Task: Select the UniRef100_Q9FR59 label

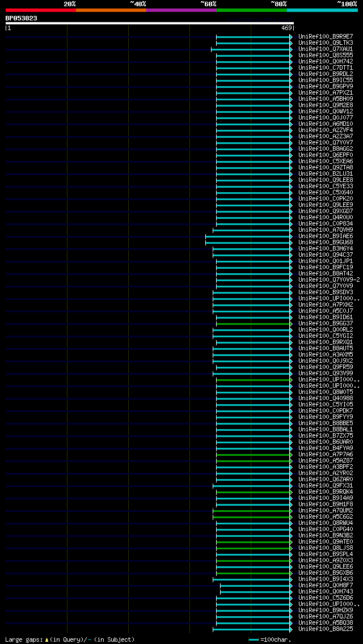Action: (x=326, y=367)
